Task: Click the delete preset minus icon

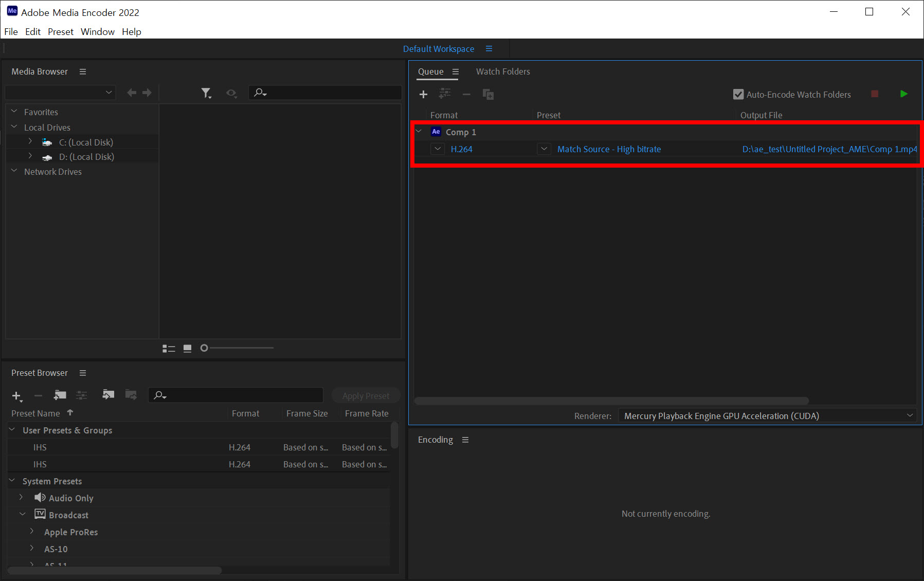Action: point(38,395)
